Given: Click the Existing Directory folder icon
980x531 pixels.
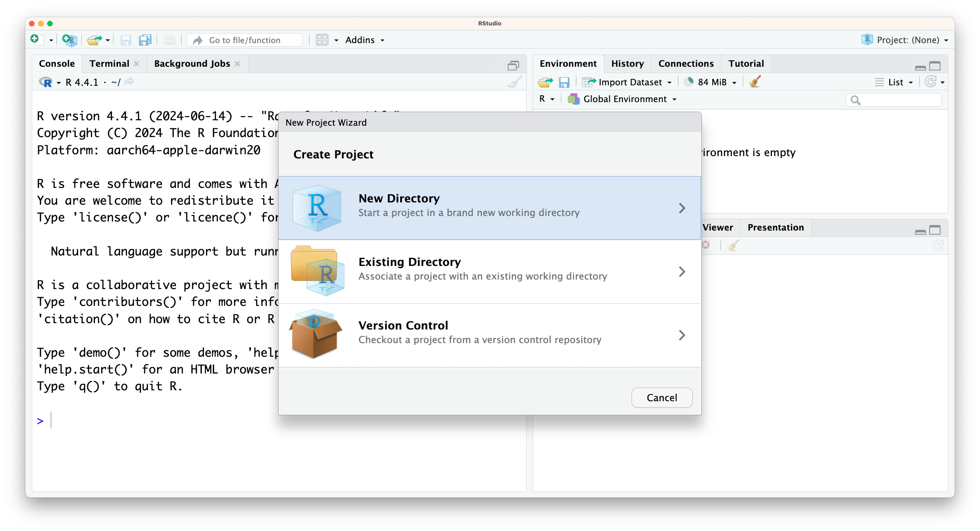Looking at the screenshot, I should (x=317, y=271).
